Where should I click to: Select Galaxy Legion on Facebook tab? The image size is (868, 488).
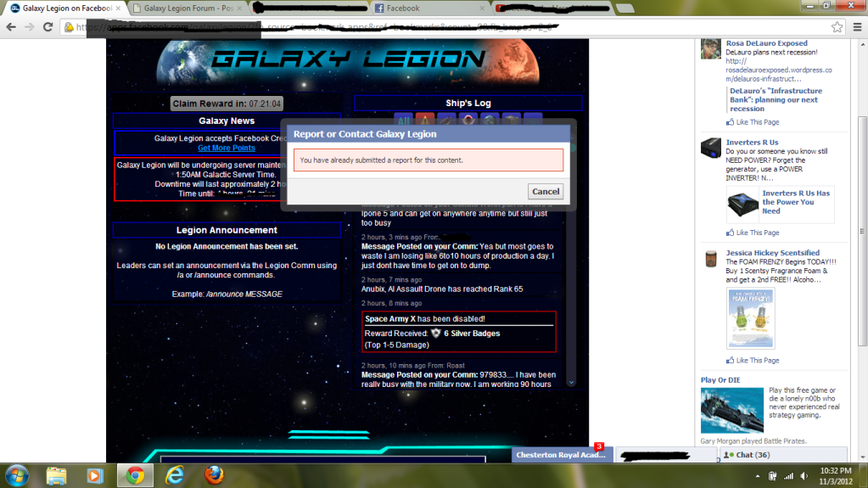65,8
